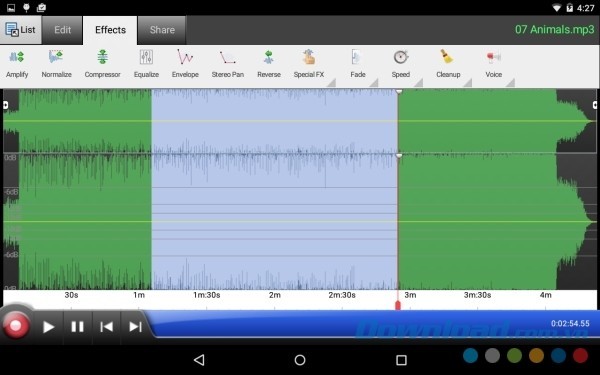The image size is (600, 375).
Task: Click the 1m:30s ruler label
Action: (207, 295)
